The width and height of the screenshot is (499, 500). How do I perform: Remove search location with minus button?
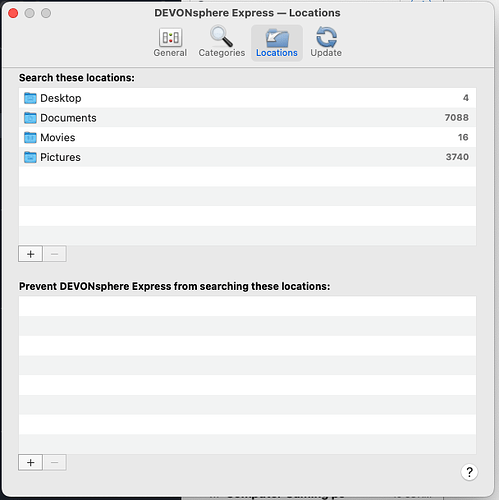pyautogui.click(x=55, y=254)
